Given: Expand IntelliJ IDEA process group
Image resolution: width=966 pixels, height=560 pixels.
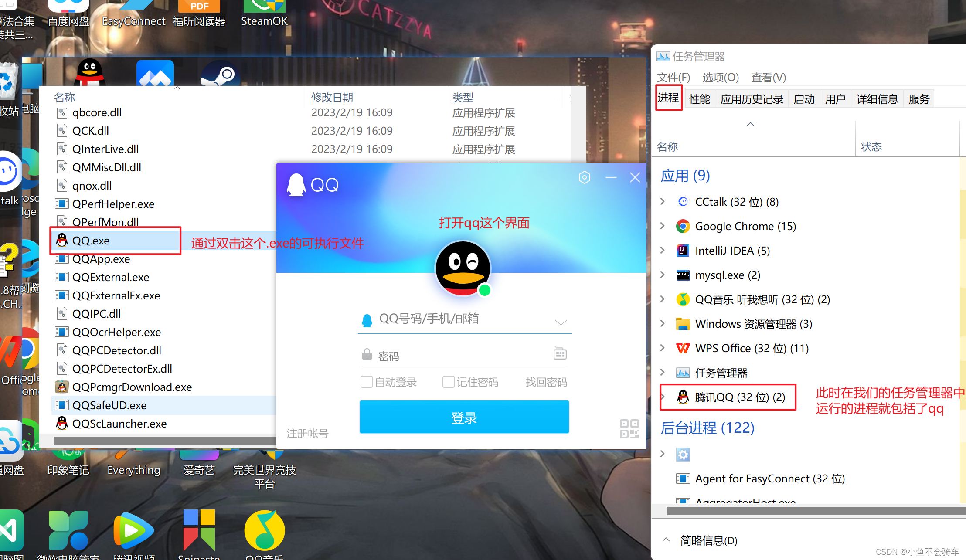Looking at the screenshot, I should (x=663, y=250).
